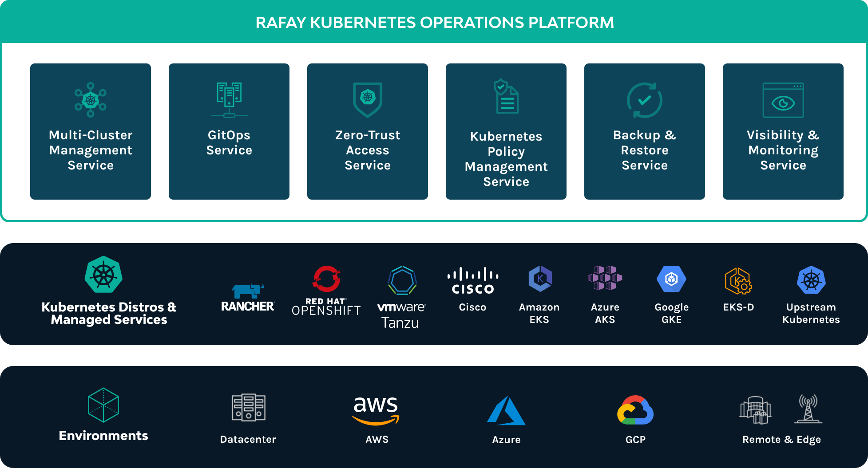Click the VMware Tanzu logo
The height and width of the screenshot is (468, 868).
click(x=401, y=297)
